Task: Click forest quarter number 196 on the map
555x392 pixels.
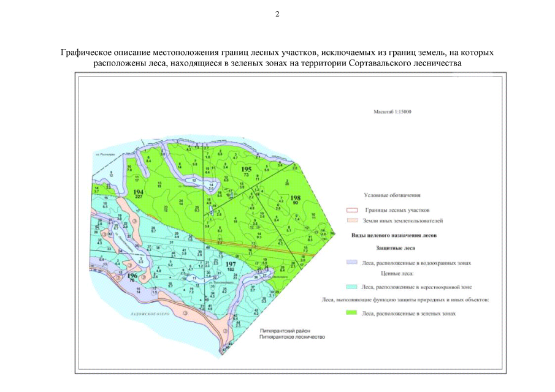Action: click(x=132, y=276)
